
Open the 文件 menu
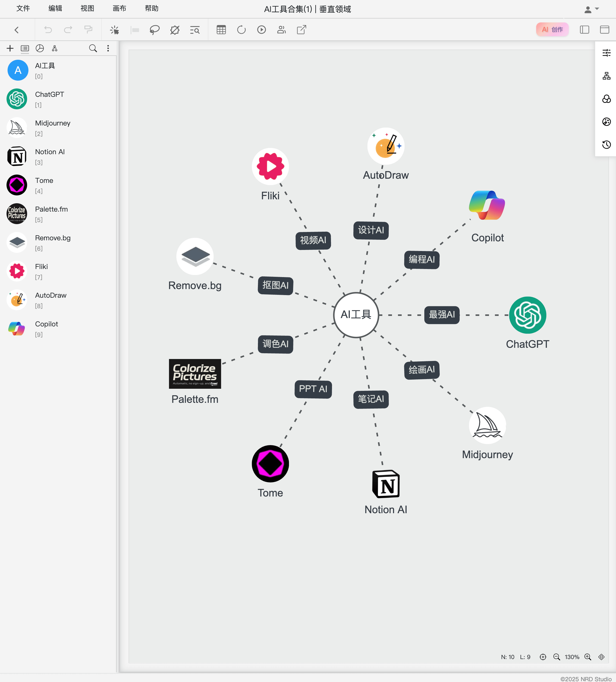tap(23, 8)
